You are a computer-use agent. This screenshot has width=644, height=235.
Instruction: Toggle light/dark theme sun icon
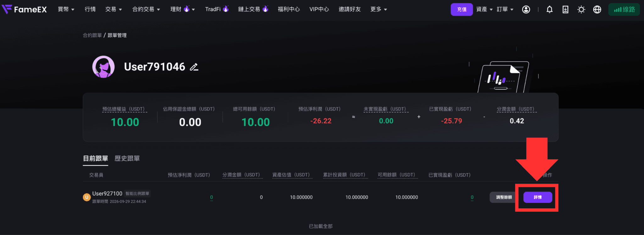581,9
